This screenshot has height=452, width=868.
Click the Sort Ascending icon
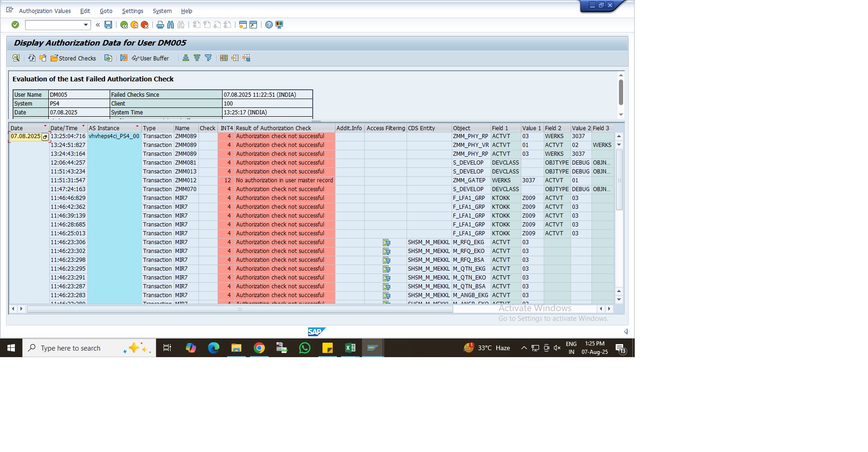186,58
